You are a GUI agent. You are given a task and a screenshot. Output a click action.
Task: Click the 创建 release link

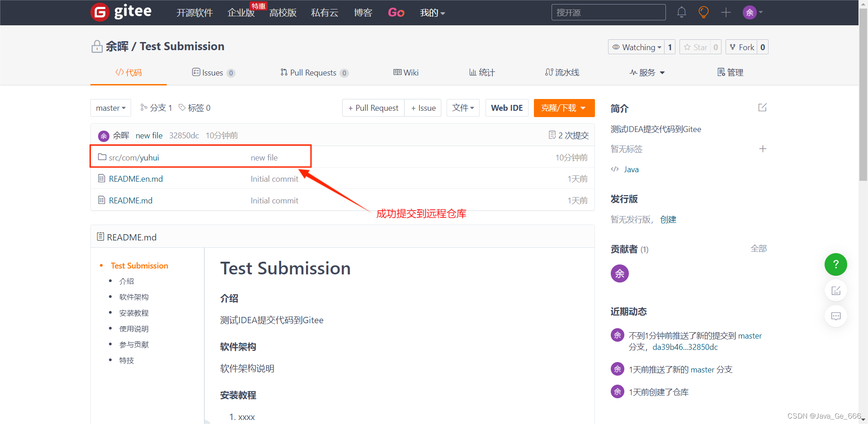tap(668, 219)
